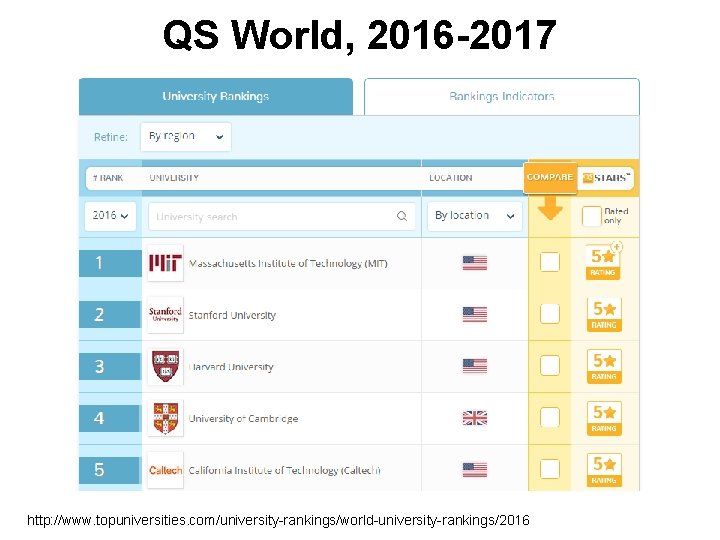
Task: Switch to the University Rankings tab
Action: pos(216,96)
